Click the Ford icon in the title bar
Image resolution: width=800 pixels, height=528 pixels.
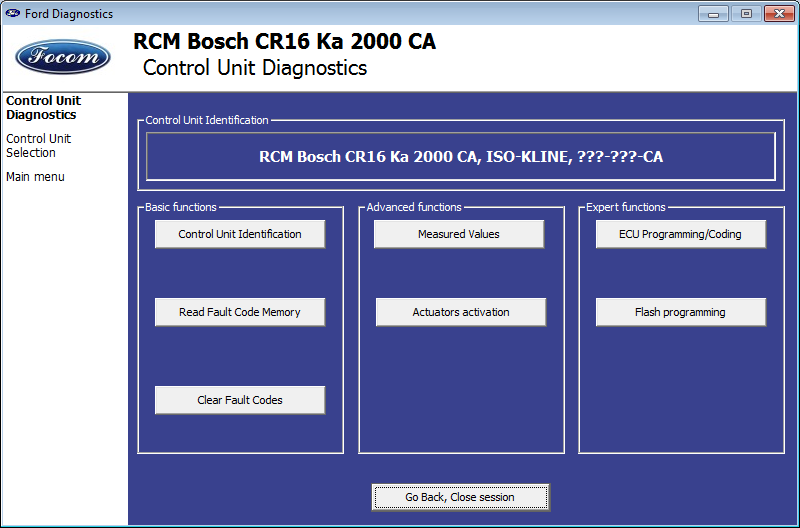click(12, 14)
